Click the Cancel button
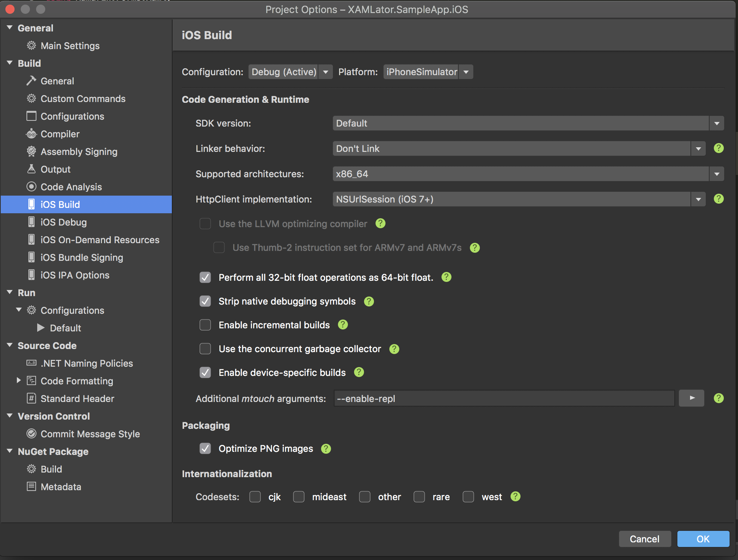The width and height of the screenshot is (738, 560). pyautogui.click(x=644, y=539)
